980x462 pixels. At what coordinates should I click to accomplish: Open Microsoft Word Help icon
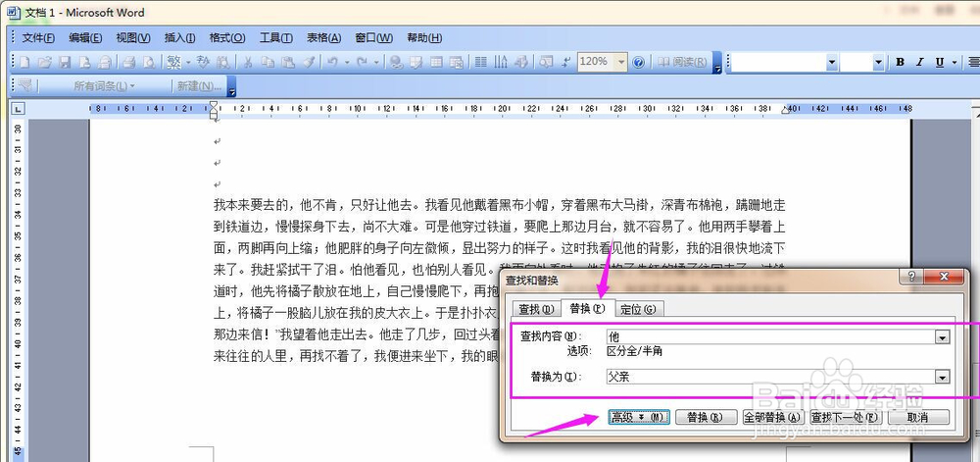pyautogui.click(x=638, y=62)
